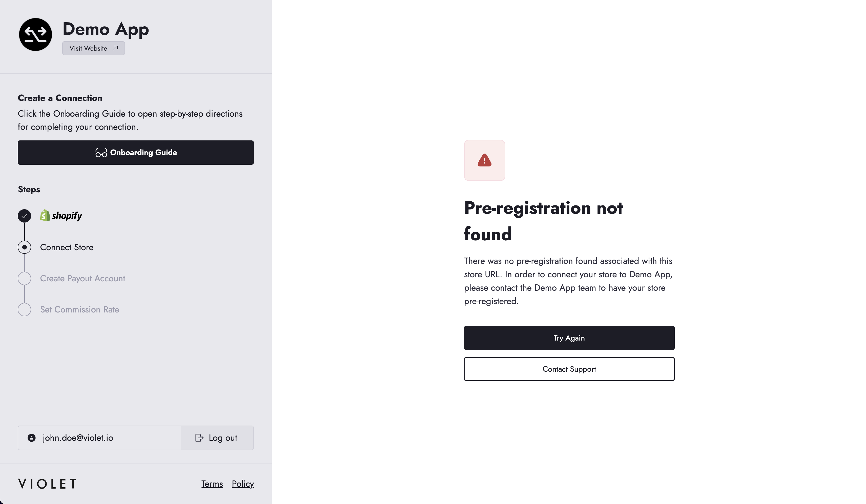
Task: Click the Contact Support button
Action: [569, 369]
